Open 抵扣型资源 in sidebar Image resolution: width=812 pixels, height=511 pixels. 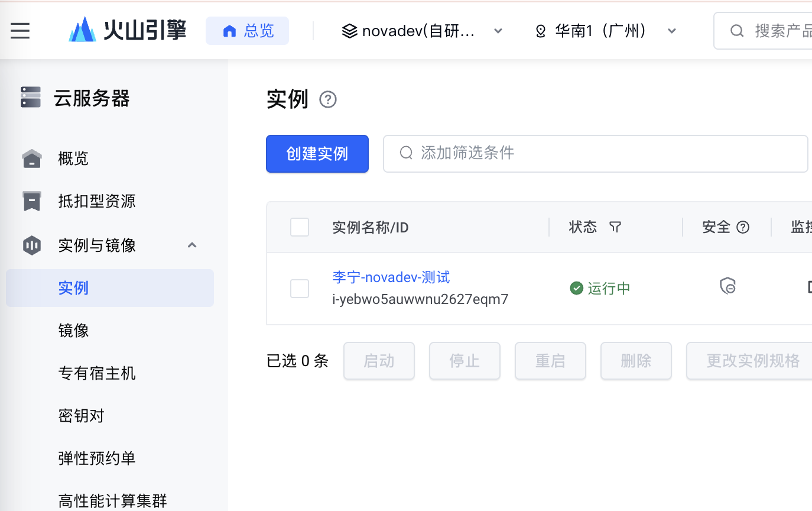click(97, 201)
